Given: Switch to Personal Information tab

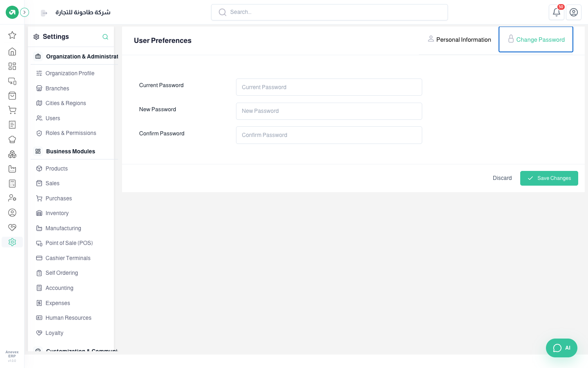Looking at the screenshot, I should (459, 40).
